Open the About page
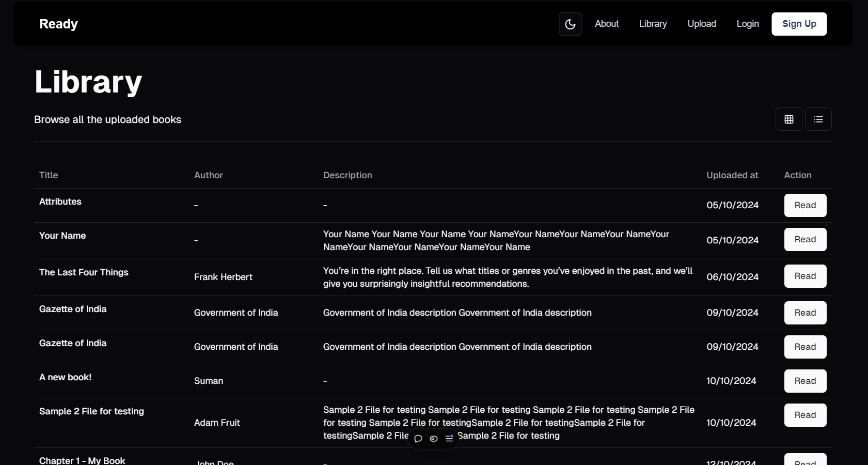868x465 pixels. tap(606, 24)
